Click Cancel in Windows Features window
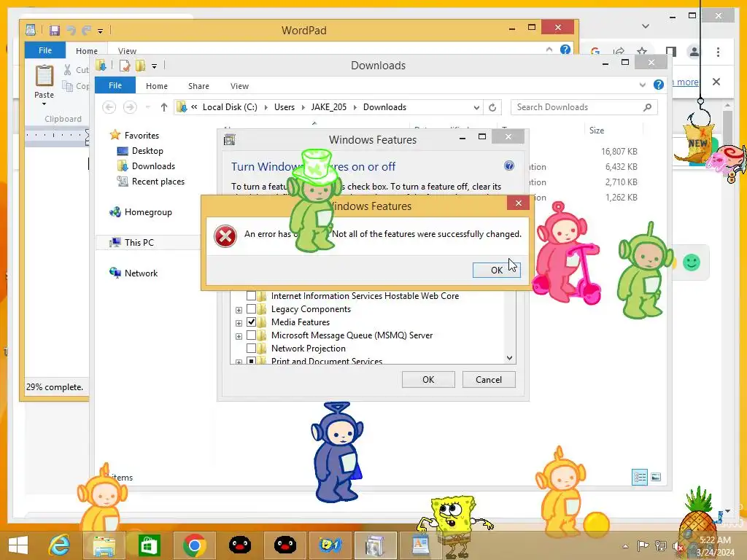 coord(489,379)
